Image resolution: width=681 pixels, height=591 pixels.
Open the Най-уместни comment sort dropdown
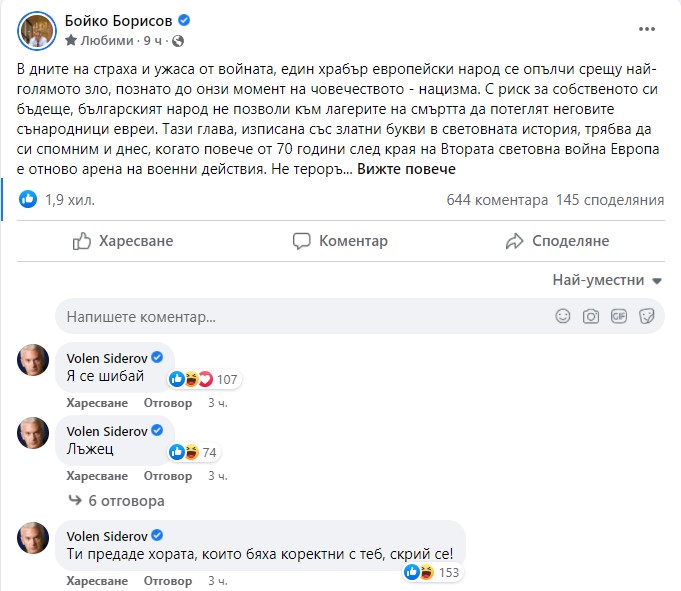click(607, 280)
